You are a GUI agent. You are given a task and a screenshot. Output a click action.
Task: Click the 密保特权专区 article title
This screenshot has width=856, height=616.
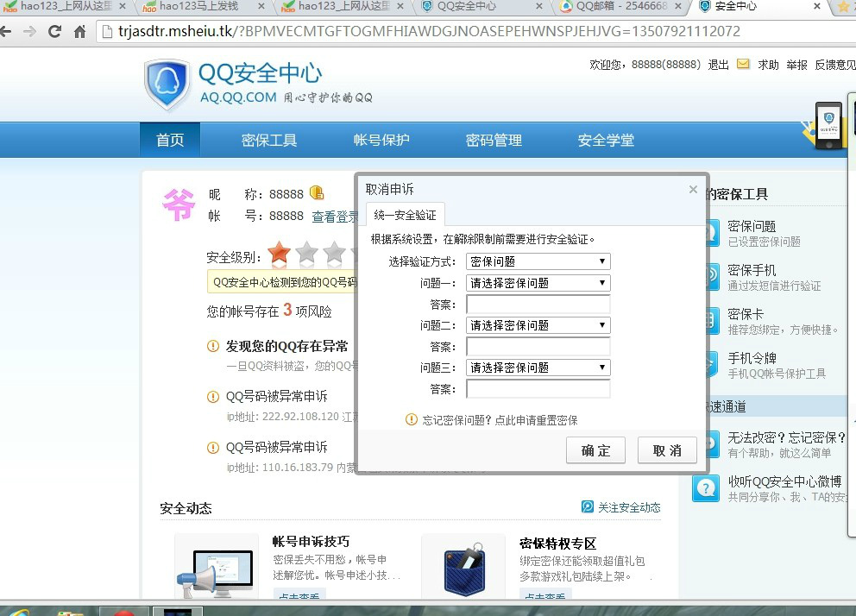coord(557,544)
